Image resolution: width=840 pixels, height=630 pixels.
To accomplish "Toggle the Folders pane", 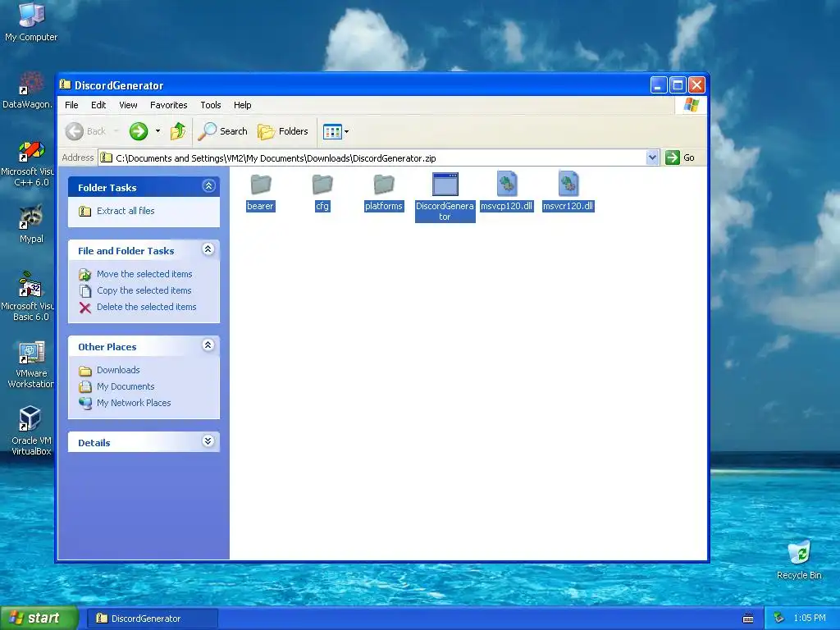I will point(283,131).
